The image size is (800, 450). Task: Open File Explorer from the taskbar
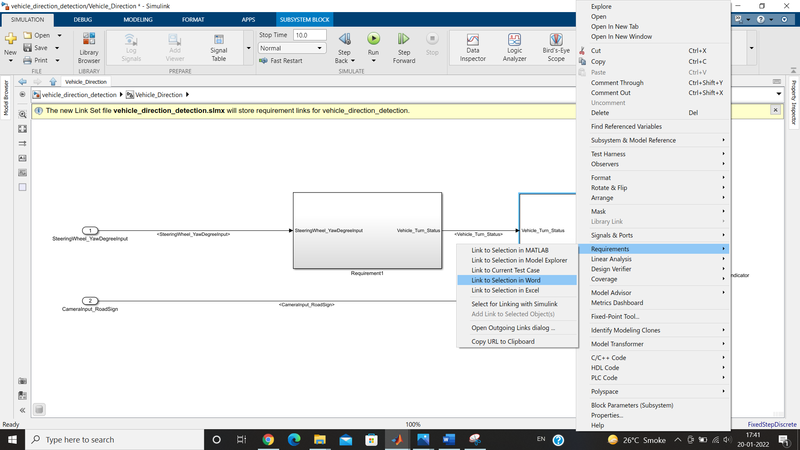(x=320, y=439)
